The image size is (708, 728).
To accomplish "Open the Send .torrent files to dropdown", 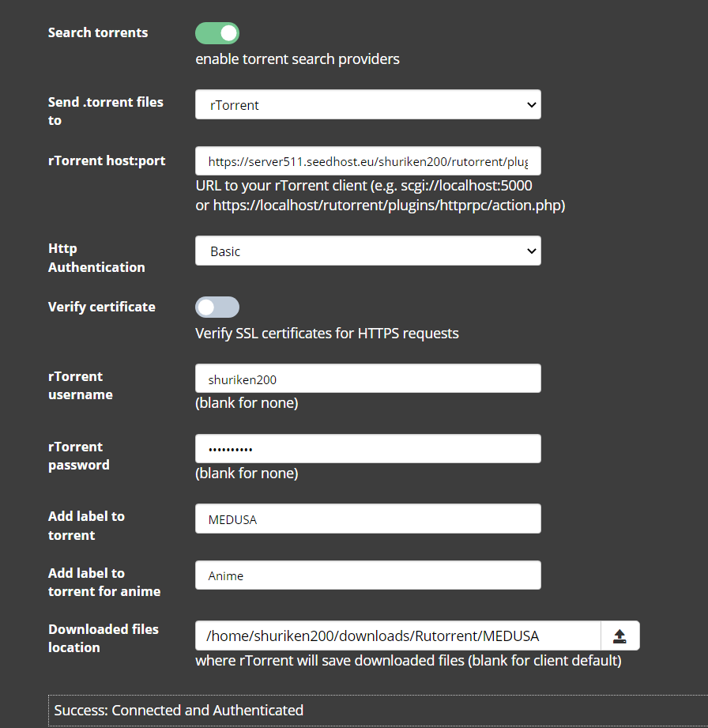I will click(x=367, y=104).
